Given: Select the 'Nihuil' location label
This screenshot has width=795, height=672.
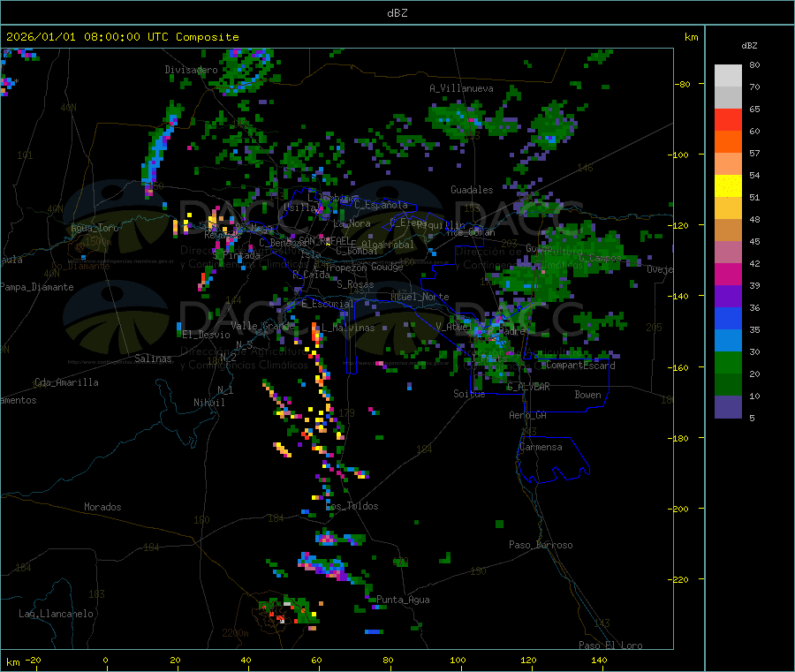Looking at the screenshot, I should tap(208, 403).
